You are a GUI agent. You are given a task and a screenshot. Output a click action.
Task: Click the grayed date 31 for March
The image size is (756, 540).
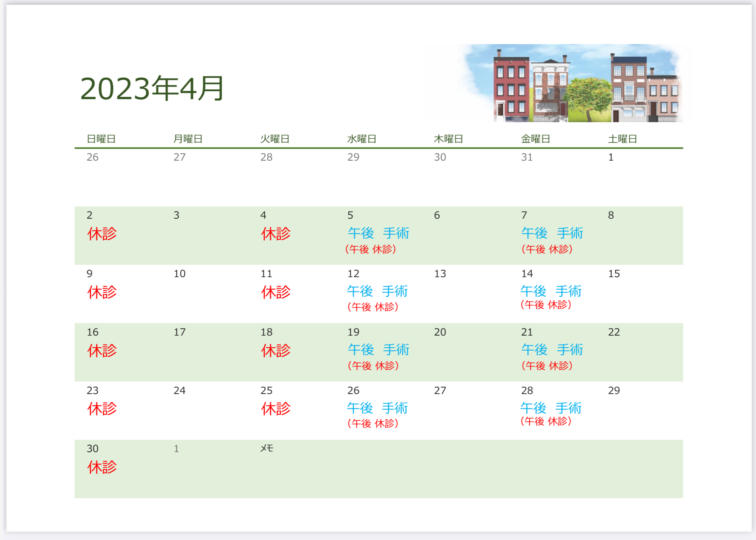click(527, 157)
